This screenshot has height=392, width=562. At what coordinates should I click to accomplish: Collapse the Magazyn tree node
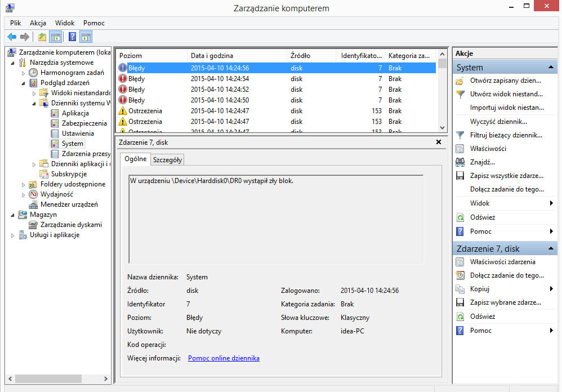12,215
